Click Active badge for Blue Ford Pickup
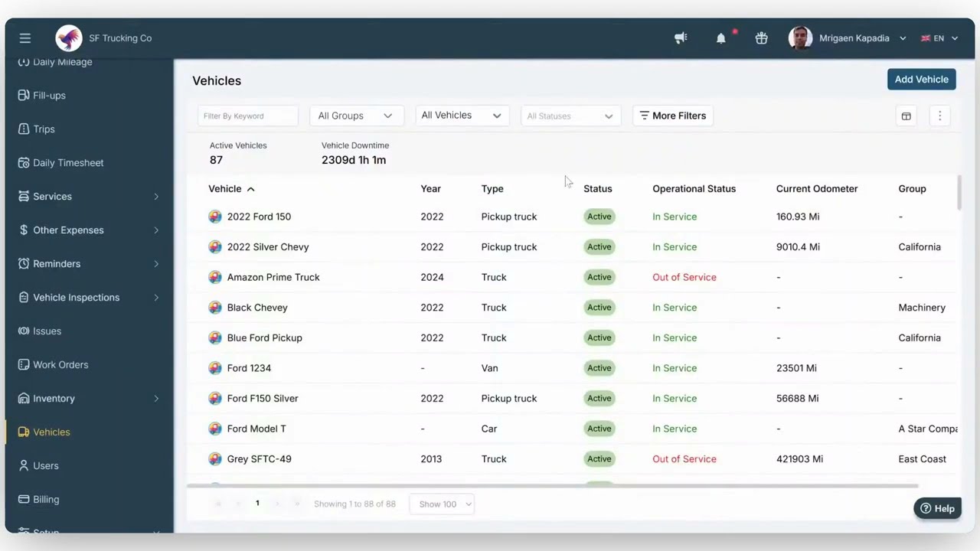 pos(599,337)
